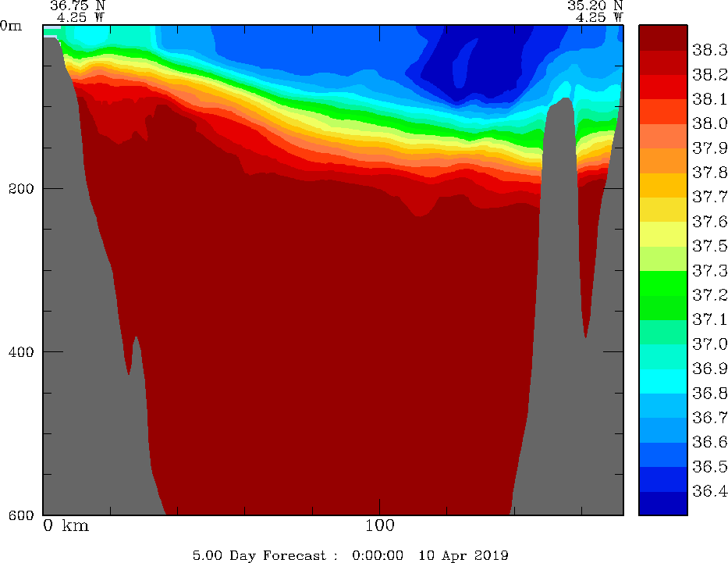
Task: Click the 38.0 color scale label
Action: [x=710, y=123]
